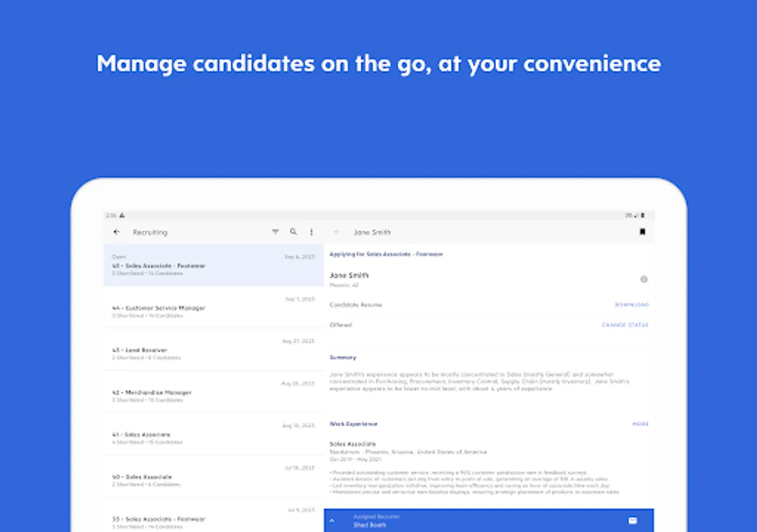This screenshot has height=532, width=757.
Task: Open the three-dot overflow menu
Action: (312, 232)
